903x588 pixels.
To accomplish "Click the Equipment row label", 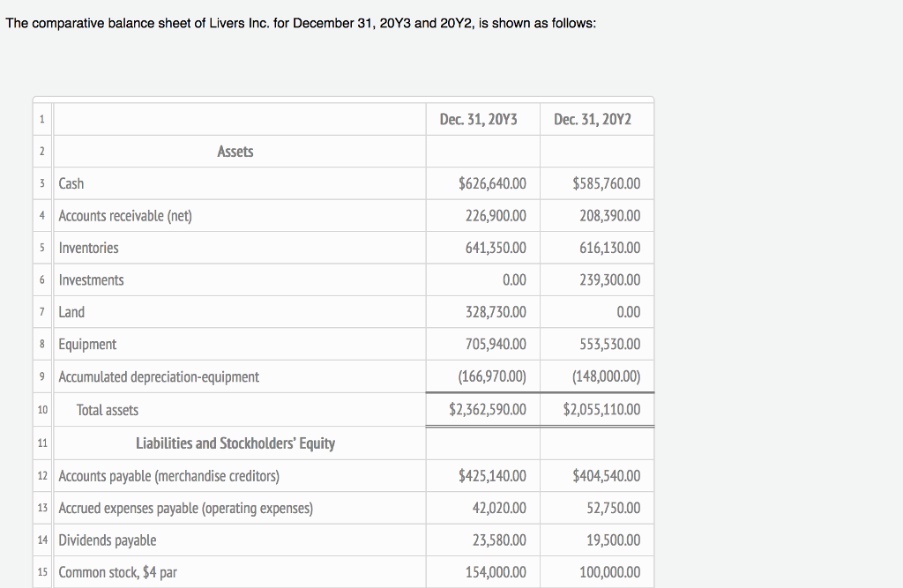I will 87,345.
